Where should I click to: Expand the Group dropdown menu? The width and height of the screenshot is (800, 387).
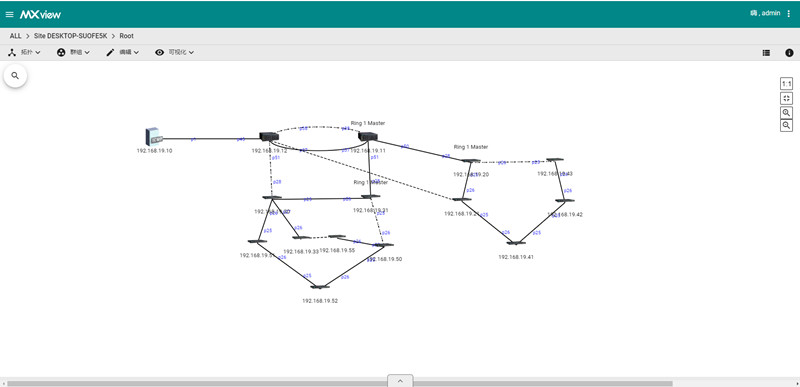click(73, 53)
